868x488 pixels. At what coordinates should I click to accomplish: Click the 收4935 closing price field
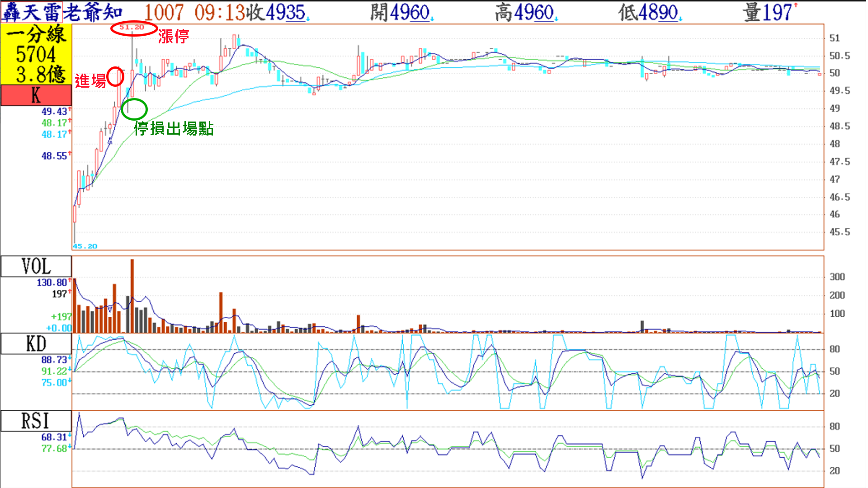click(277, 12)
